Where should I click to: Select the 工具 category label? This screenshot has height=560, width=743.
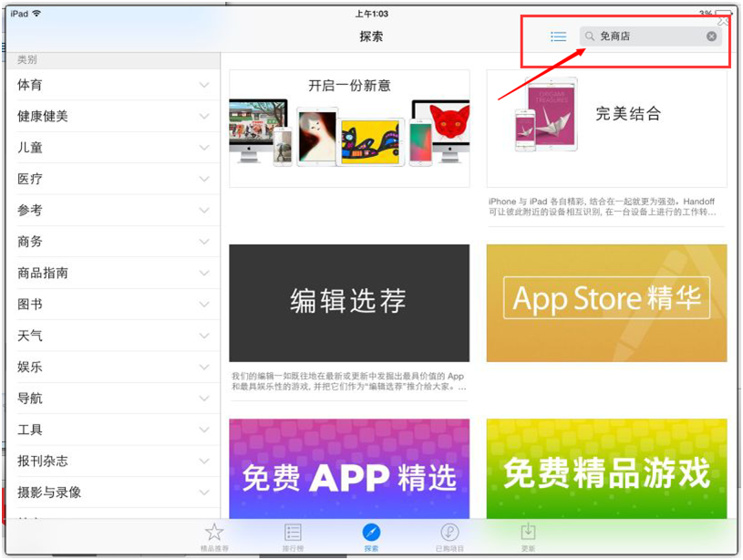pyautogui.click(x=30, y=430)
